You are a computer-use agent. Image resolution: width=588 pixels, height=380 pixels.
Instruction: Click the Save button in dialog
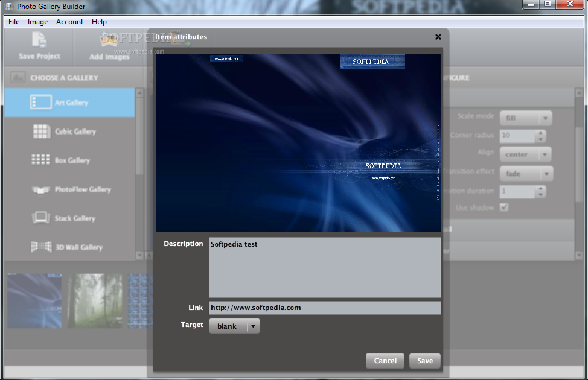coord(425,361)
